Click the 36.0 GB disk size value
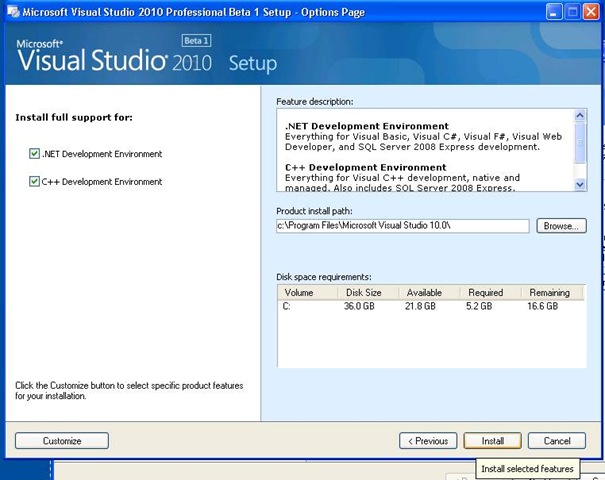The height and width of the screenshot is (480, 605). (359, 306)
